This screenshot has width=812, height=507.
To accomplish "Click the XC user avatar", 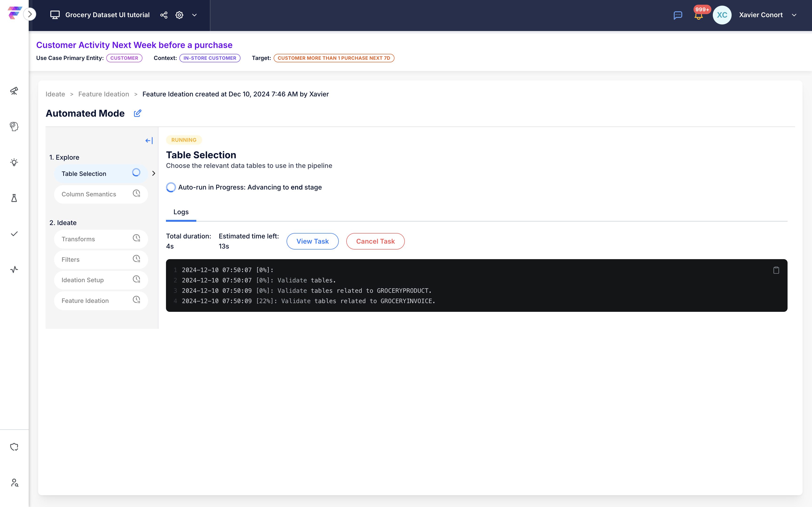I will tap(722, 15).
